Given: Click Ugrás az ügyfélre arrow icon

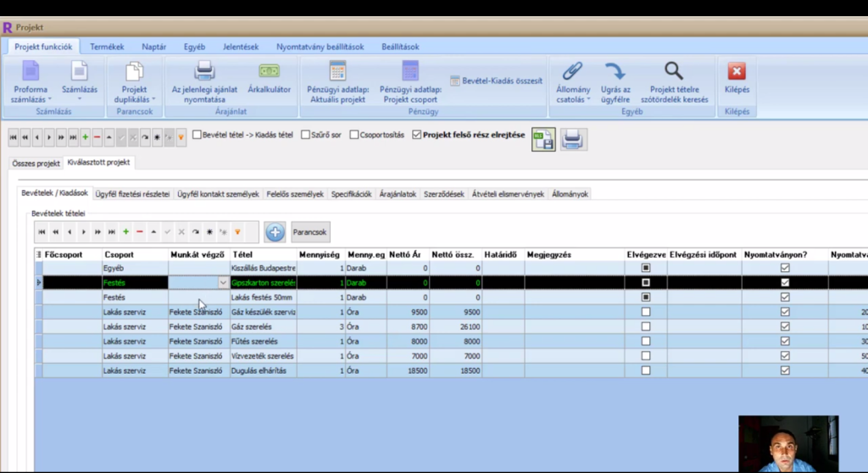Looking at the screenshot, I should tap(615, 71).
